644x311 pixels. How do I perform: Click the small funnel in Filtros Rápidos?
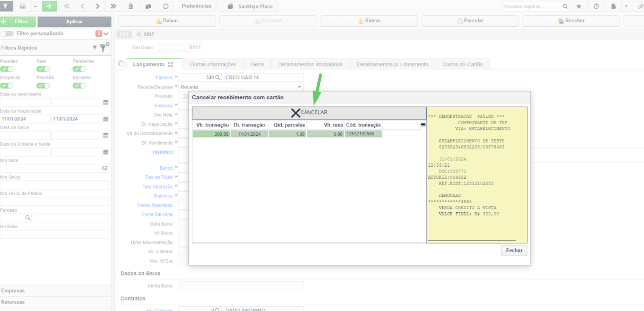pyautogui.click(x=95, y=48)
